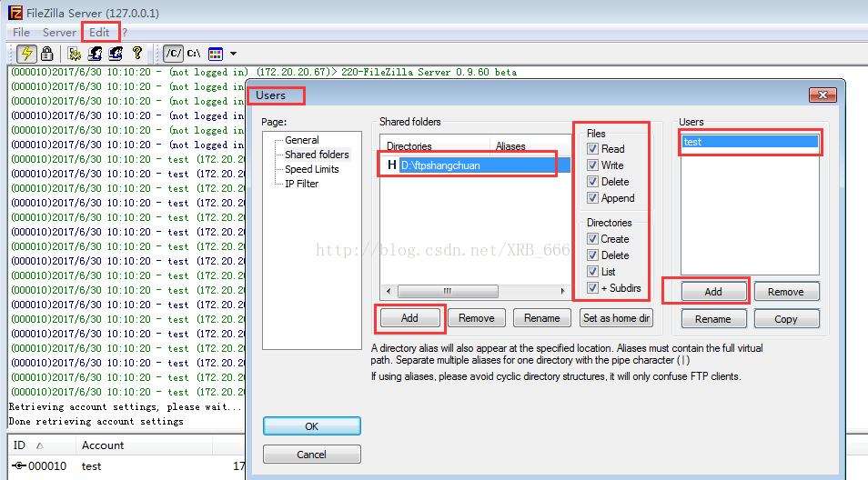868x480 pixels.
Task: Click Rename button under Users list
Action: 713,319
